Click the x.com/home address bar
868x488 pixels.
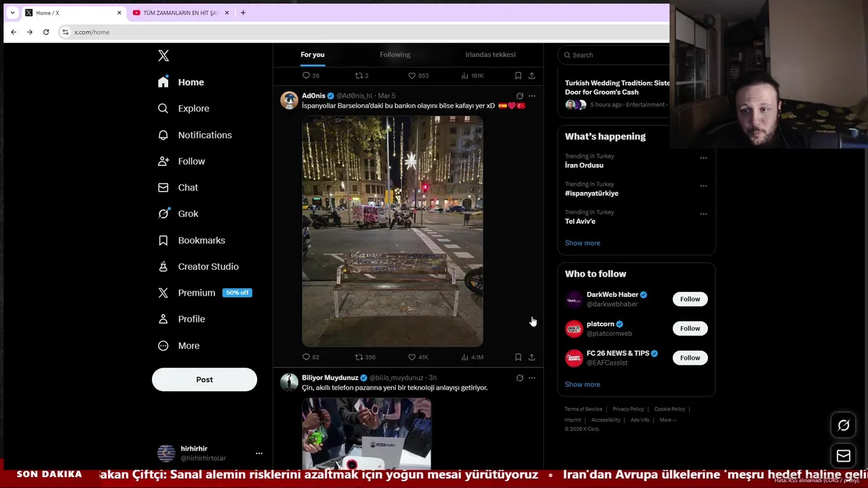pyautogui.click(x=363, y=32)
